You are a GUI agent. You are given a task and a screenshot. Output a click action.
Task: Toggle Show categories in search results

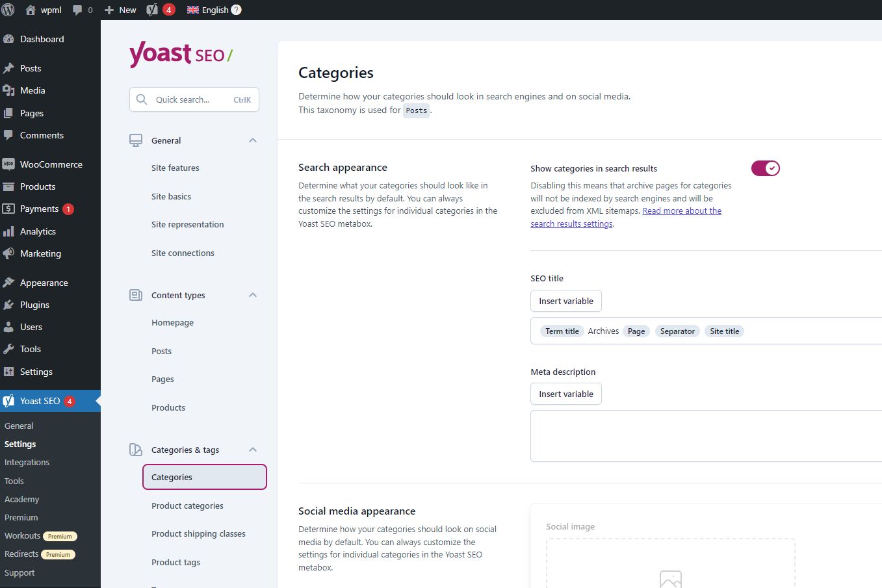pos(765,168)
